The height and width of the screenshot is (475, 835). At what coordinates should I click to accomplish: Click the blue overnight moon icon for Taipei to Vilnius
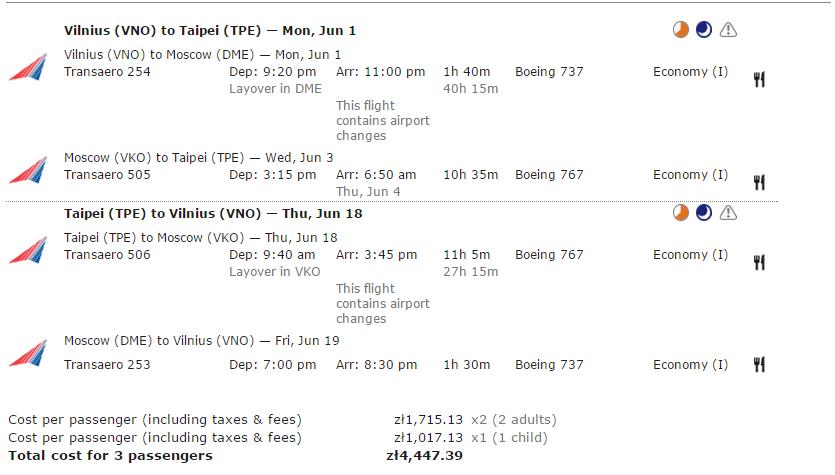point(704,213)
